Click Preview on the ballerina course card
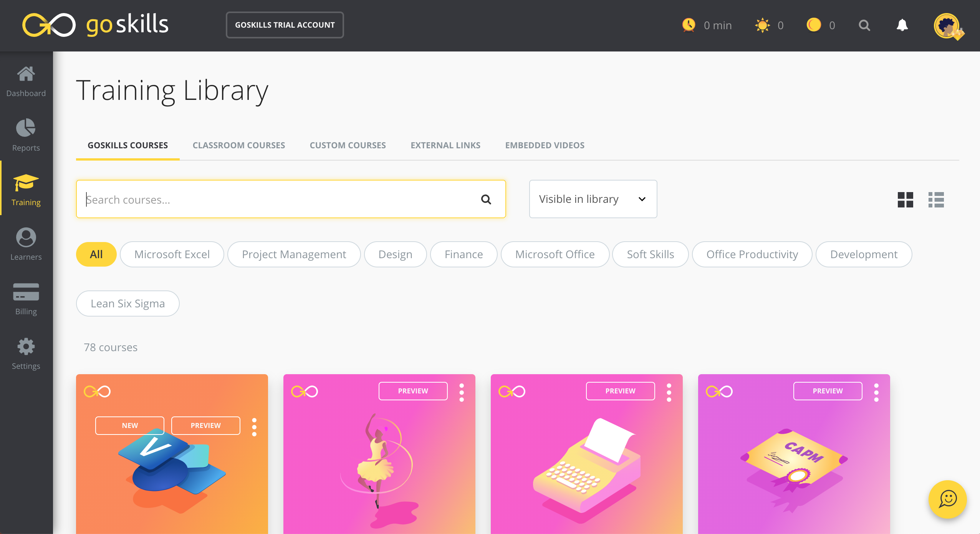 point(413,391)
